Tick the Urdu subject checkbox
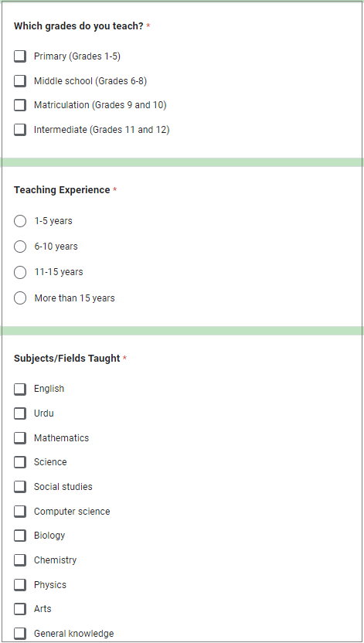The height and width of the screenshot is (643, 364). coord(19,413)
